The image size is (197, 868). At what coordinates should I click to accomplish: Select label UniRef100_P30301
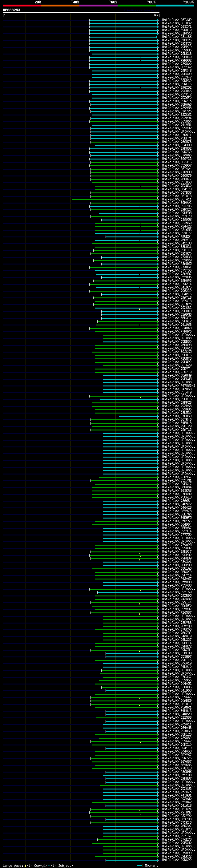point(177,562)
